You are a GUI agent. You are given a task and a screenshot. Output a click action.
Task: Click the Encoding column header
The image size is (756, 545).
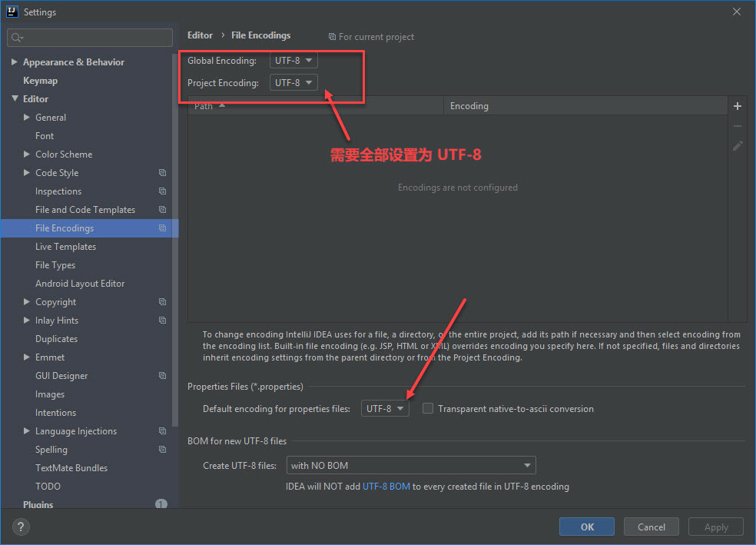pos(585,105)
